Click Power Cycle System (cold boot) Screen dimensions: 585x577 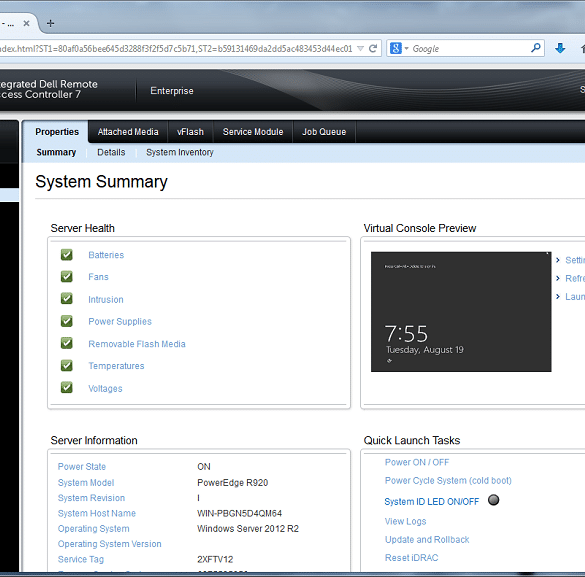[x=448, y=480]
